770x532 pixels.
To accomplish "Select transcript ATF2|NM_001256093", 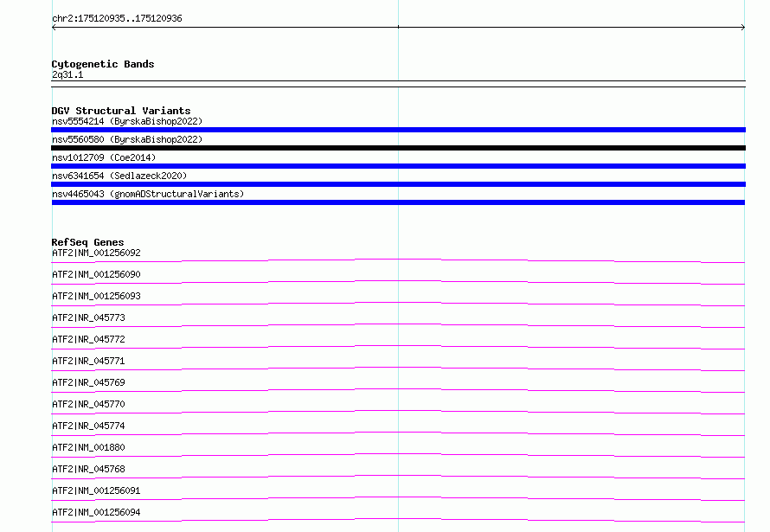I will (96, 296).
